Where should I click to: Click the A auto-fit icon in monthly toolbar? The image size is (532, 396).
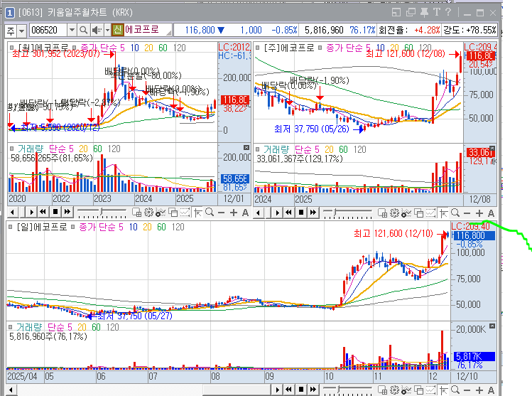(245, 213)
